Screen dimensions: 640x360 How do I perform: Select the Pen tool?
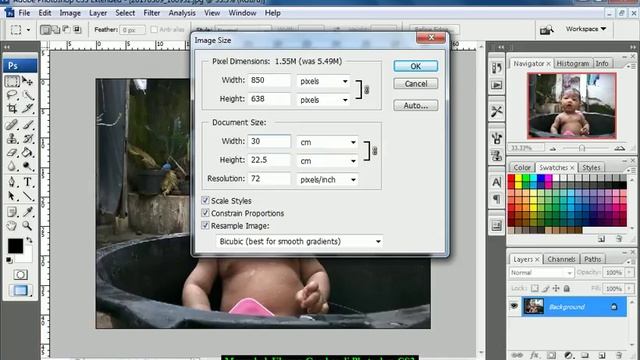(x=12, y=182)
